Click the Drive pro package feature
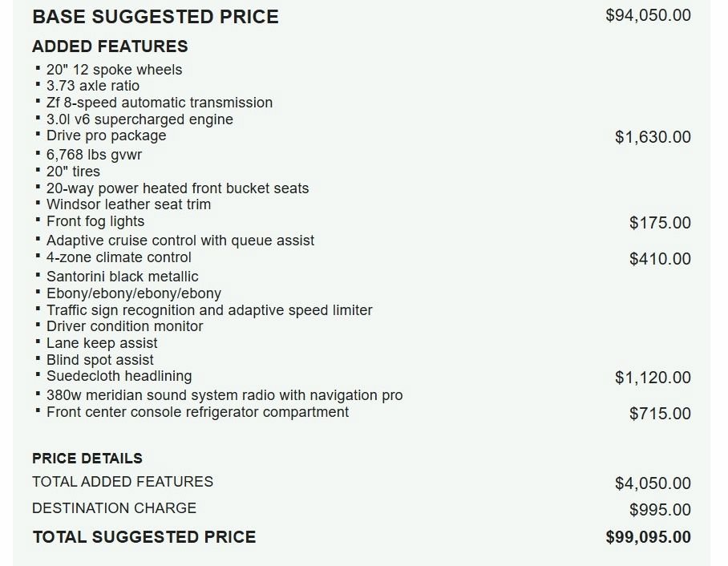Viewport: 728px width, 566px height. pos(107,135)
